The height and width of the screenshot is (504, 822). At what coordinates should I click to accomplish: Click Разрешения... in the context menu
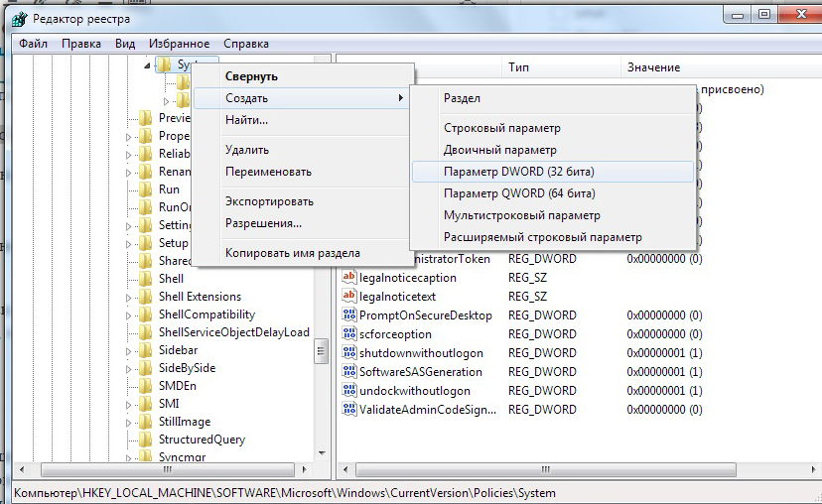[x=302, y=223]
